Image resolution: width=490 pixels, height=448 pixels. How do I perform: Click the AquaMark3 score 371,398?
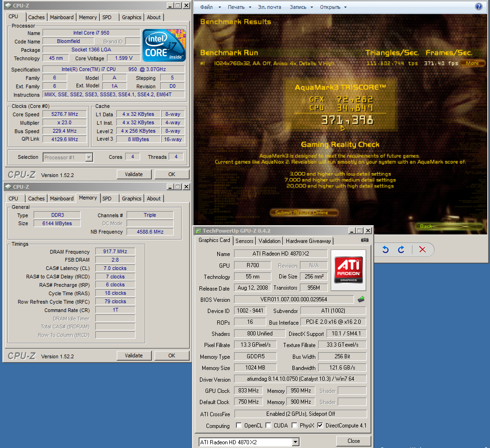coord(347,120)
